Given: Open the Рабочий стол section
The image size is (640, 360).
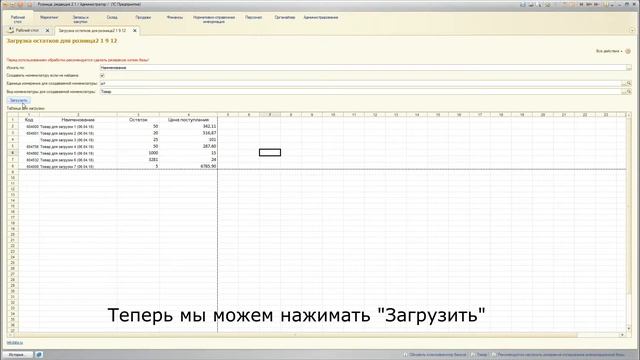Looking at the screenshot, I should (x=18, y=19).
